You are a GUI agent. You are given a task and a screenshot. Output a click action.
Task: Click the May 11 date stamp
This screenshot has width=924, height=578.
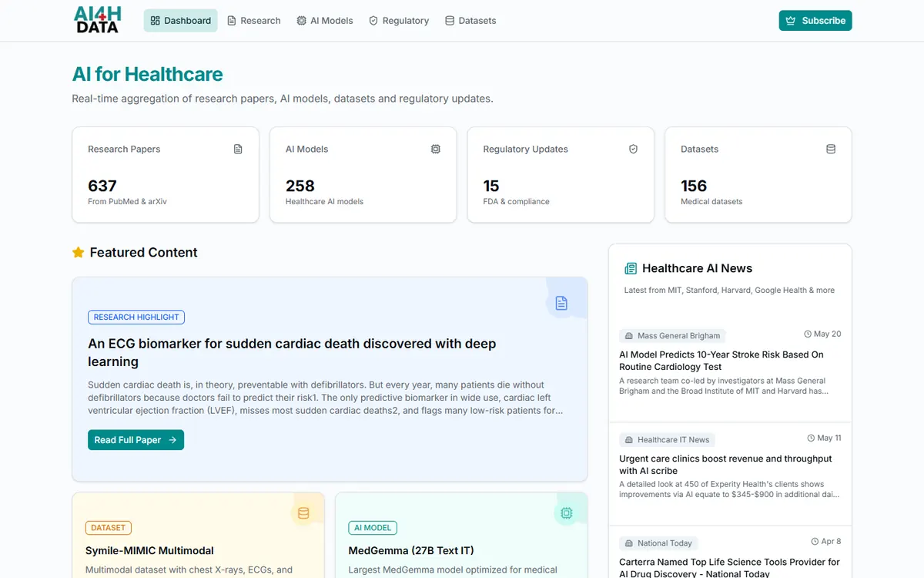click(x=824, y=438)
